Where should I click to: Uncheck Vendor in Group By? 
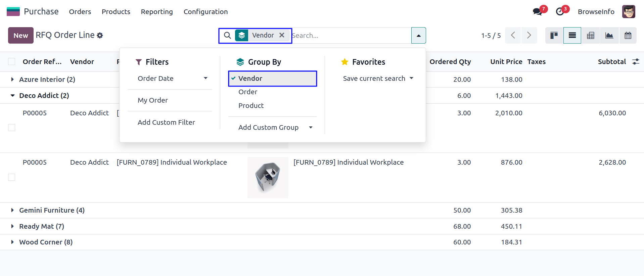coord(250,78)
